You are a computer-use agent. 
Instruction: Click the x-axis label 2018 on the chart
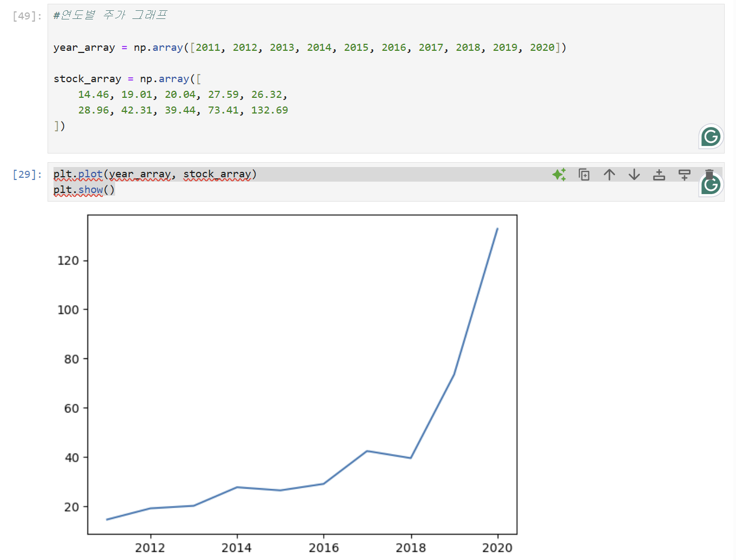tap(411, 548)
